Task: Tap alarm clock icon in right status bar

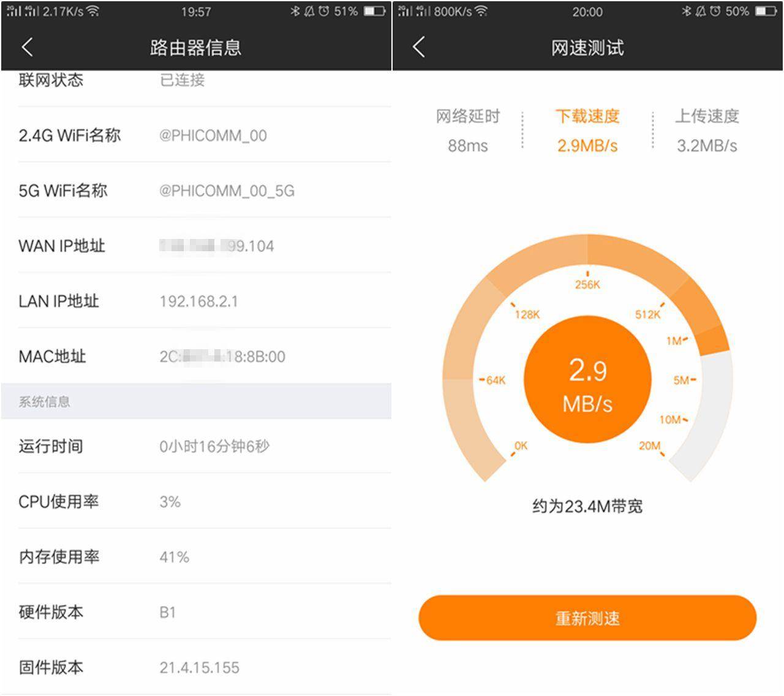Action: tap(715, 11)
